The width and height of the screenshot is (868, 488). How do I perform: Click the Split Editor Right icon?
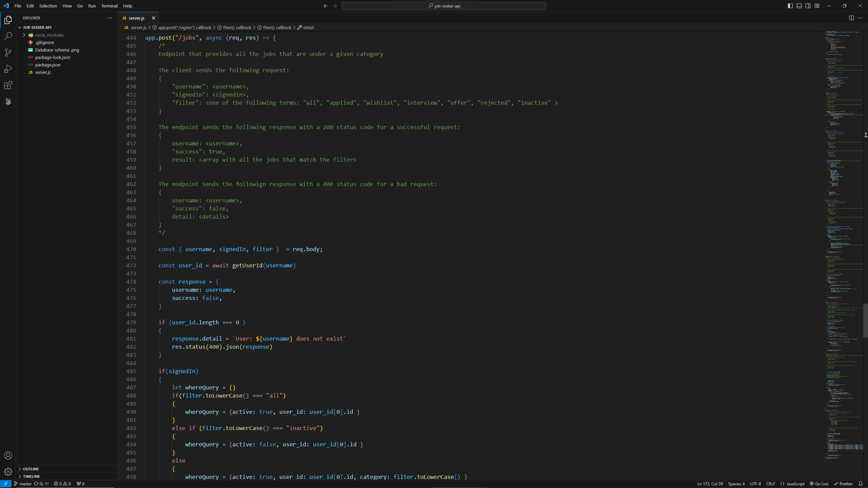(x=851, y=18)
